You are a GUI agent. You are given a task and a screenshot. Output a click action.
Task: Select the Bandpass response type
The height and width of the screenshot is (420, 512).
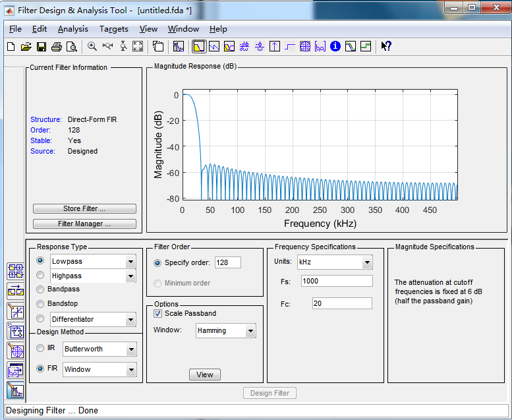(41, 289)
